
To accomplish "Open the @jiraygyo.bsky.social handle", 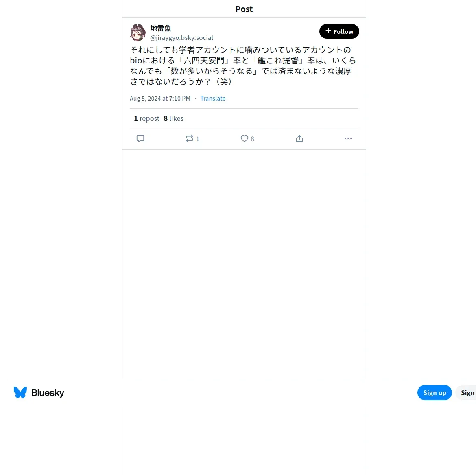I will pyautogui.click(x=181, y=38).
